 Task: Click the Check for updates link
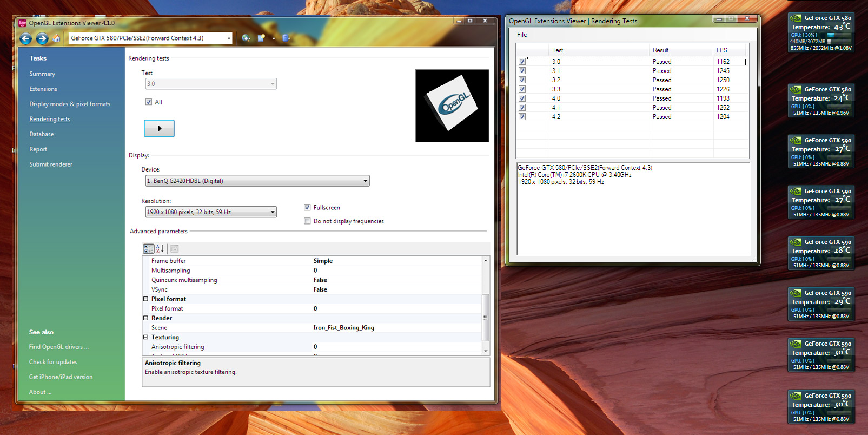point(53,362)
